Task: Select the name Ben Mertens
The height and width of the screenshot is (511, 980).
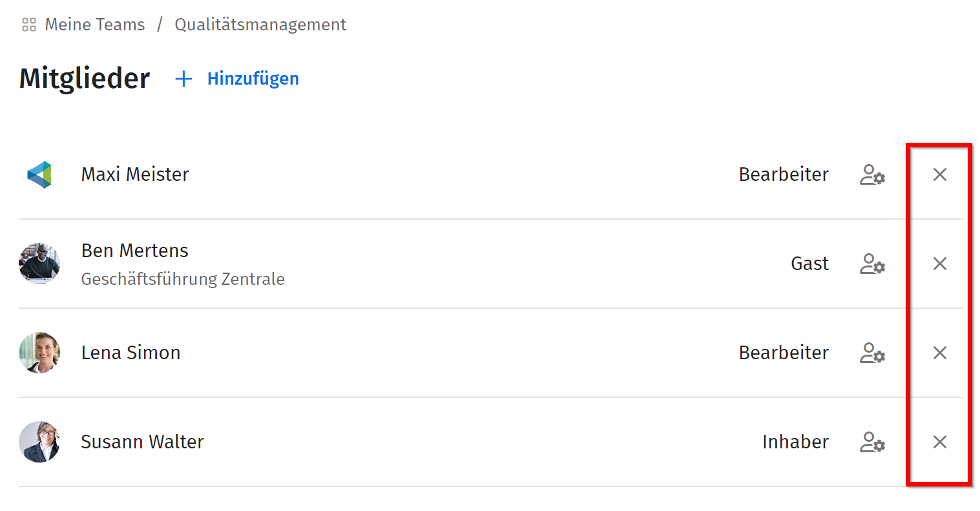Action: 135,251
